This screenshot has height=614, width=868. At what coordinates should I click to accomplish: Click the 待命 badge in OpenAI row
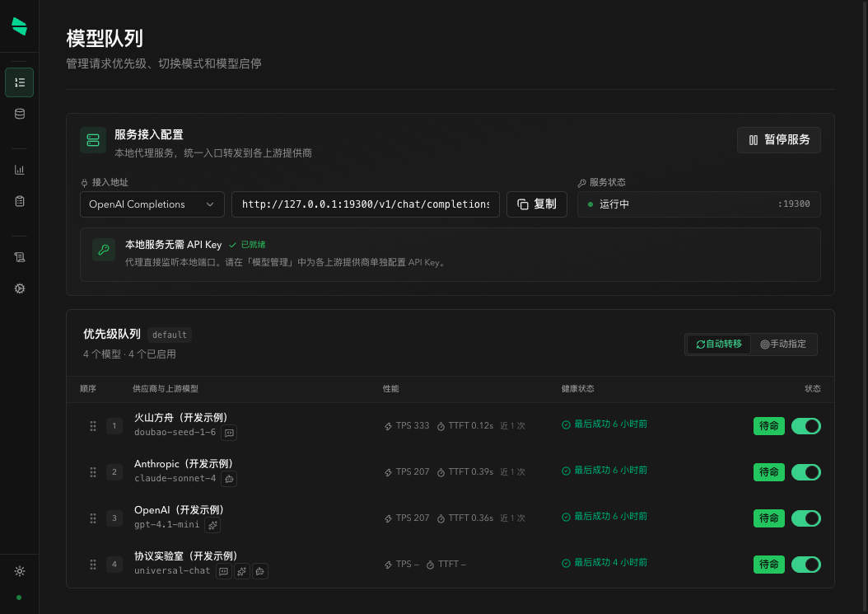(x=769, y=518)
